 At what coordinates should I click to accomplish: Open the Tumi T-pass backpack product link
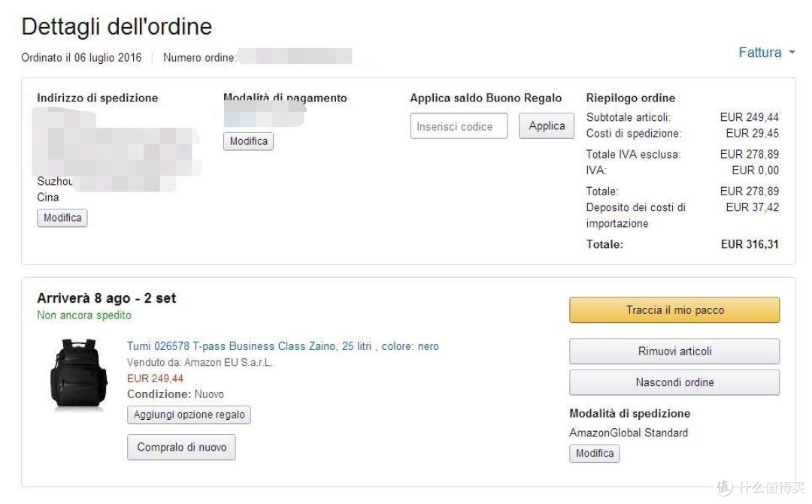pos(283,346)
